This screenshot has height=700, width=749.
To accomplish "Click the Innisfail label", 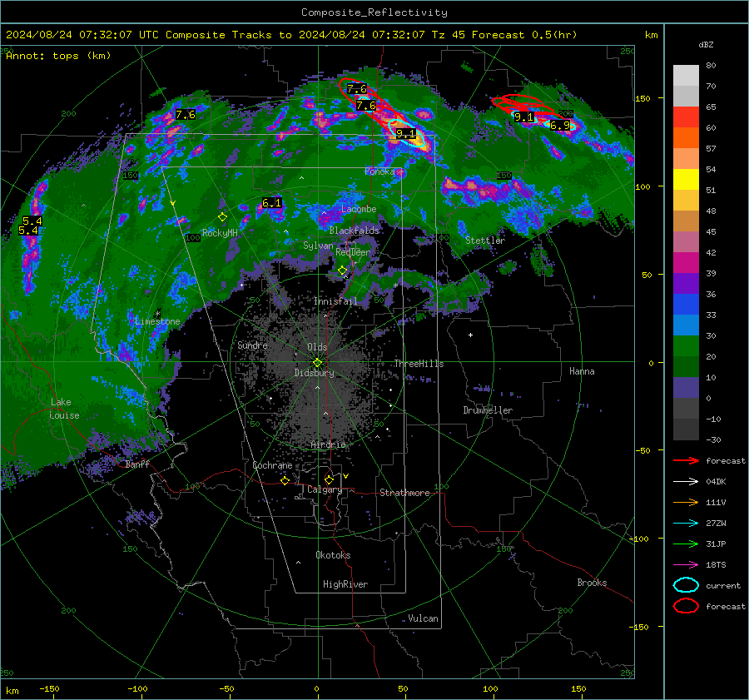I will click(335, 301).
